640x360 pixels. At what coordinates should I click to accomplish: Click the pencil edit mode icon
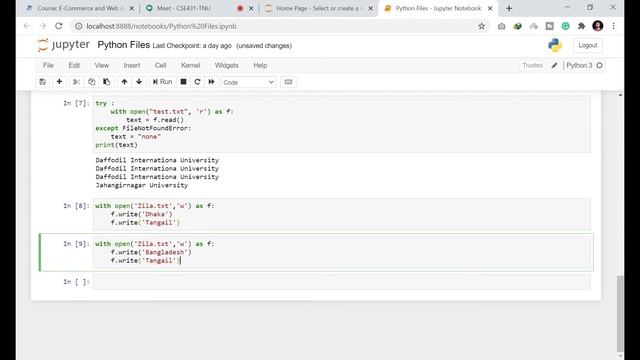[x=554, y=65]
